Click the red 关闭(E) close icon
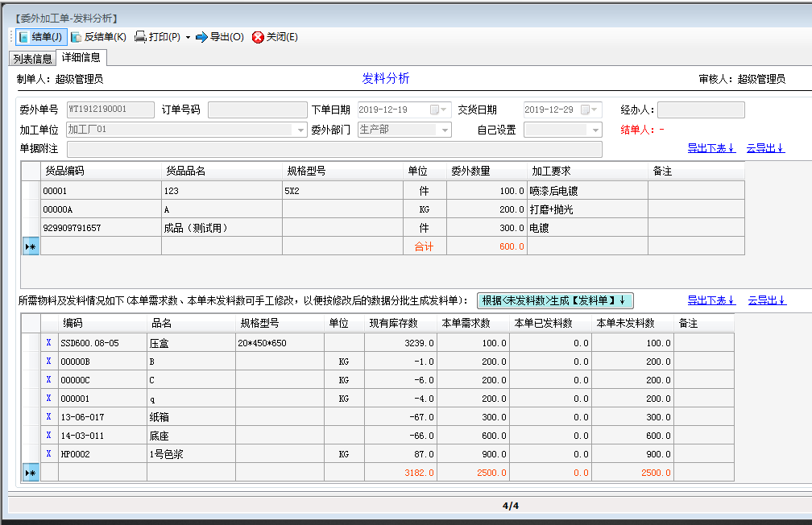The image size is (812, 525). pyautogui.click(x=258, y=37)
